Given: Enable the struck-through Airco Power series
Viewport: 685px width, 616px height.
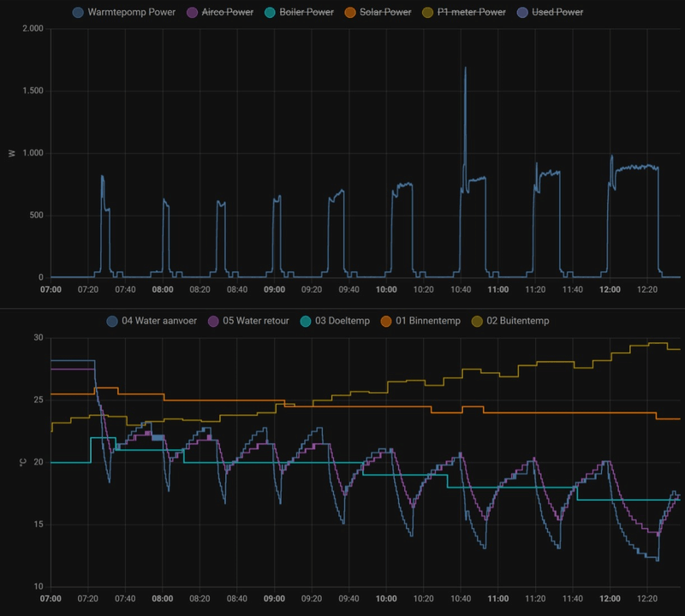Looking at the screenshot, I should click(220, 12).
